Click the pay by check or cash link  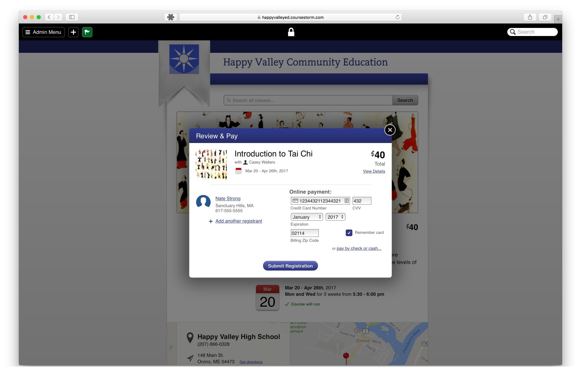[359, 248]
